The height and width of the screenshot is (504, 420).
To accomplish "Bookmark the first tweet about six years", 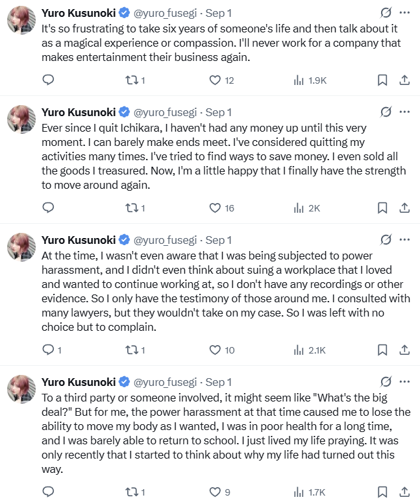I will click(382, 80).
